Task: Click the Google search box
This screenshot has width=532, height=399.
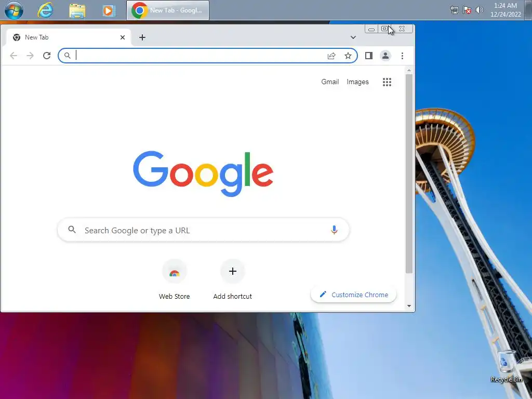Action: point(204,230)
